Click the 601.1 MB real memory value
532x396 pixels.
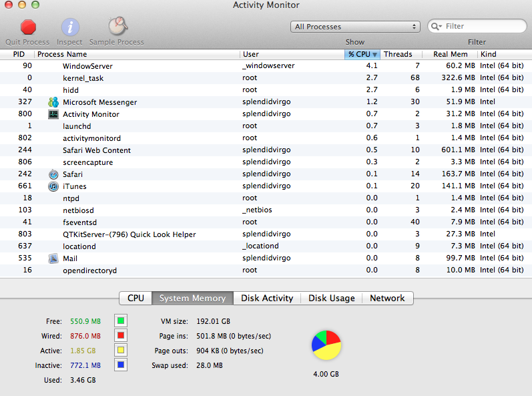click(x=458, y=150)
